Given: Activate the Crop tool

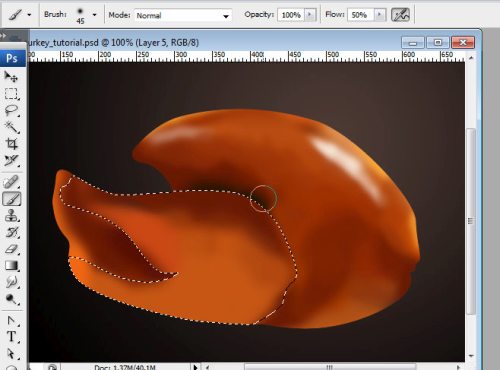Looking at the screenshot, I should [x=11, y=144].
